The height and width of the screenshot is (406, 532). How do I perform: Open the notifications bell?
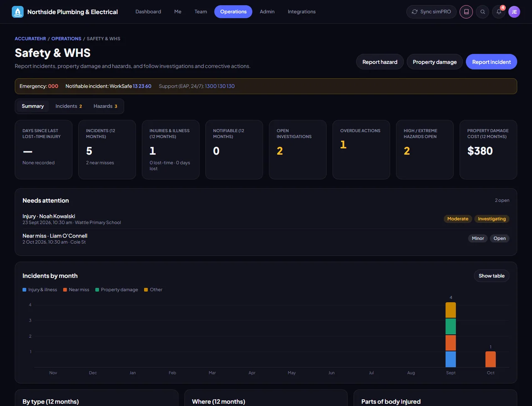(499, 12)
